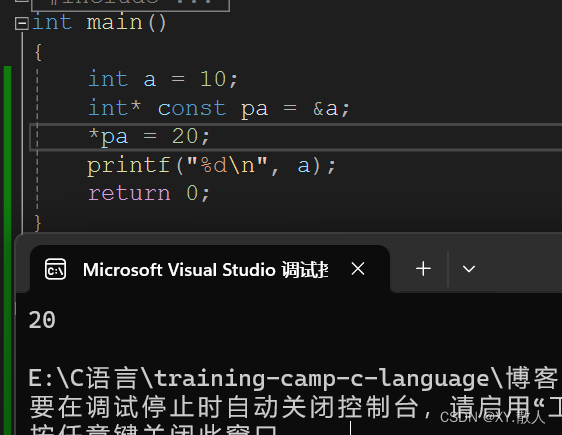Open the terminal profiles dropdown chevron
The image size is (562, 435).
point(469,269)
